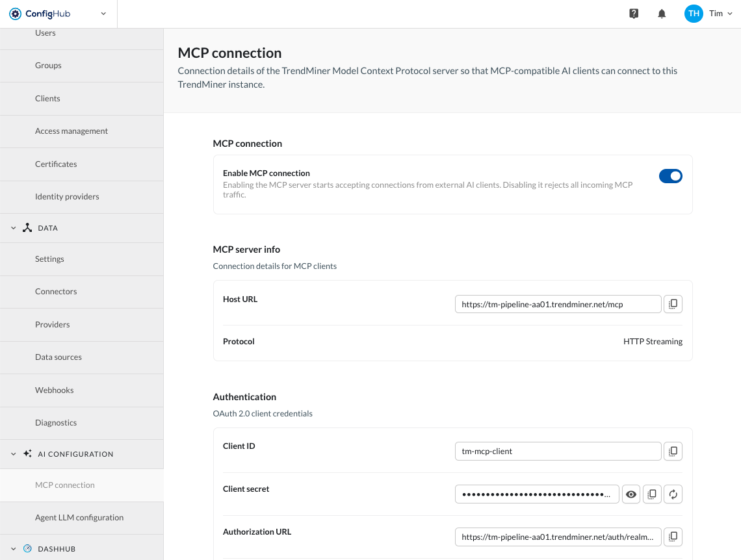Open Providers in the sidebar
741x560 pixels.
click(x=82, y=325)
